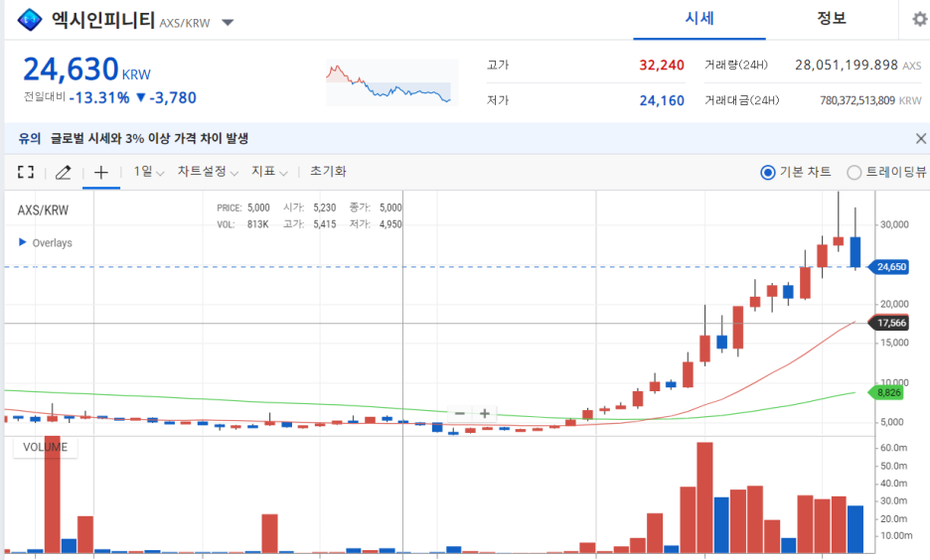The height and width of the screenshot is (560, 930).
Task: Click the AXS/KRW chart title label
Action: (43, 210)
